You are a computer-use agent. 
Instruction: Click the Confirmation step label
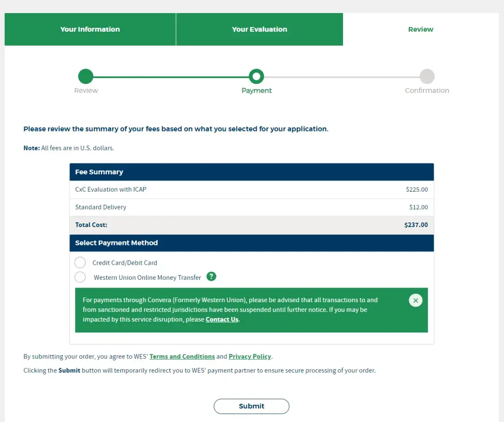pos(427,90)
